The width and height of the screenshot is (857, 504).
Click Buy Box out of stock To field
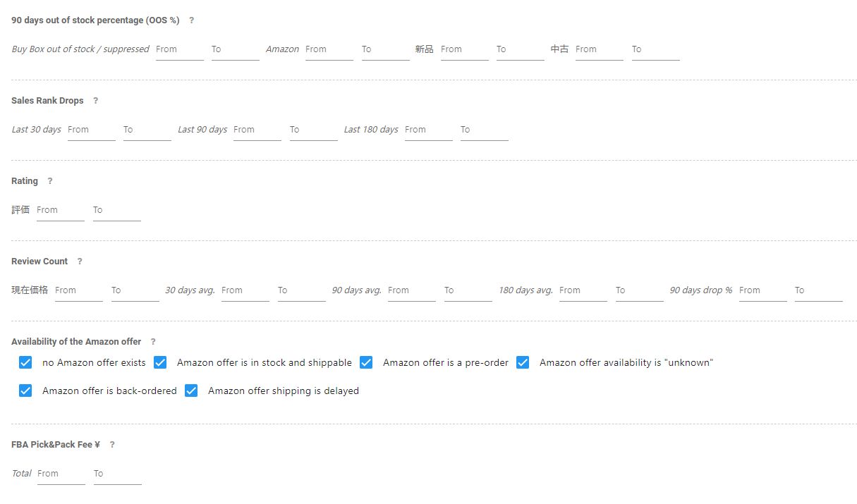point(236,49)
